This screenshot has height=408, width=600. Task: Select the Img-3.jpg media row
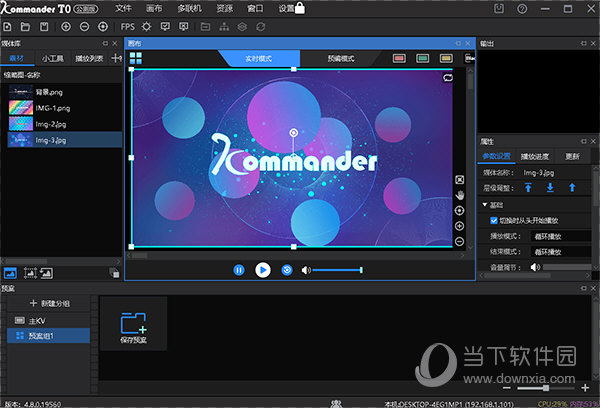click(x=65, y=140)
